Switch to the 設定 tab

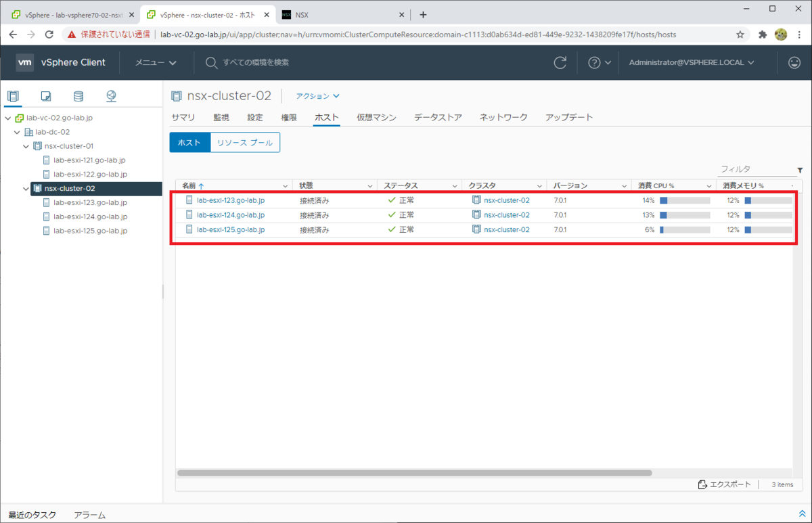pyautogui.click(x=255, y=117)
